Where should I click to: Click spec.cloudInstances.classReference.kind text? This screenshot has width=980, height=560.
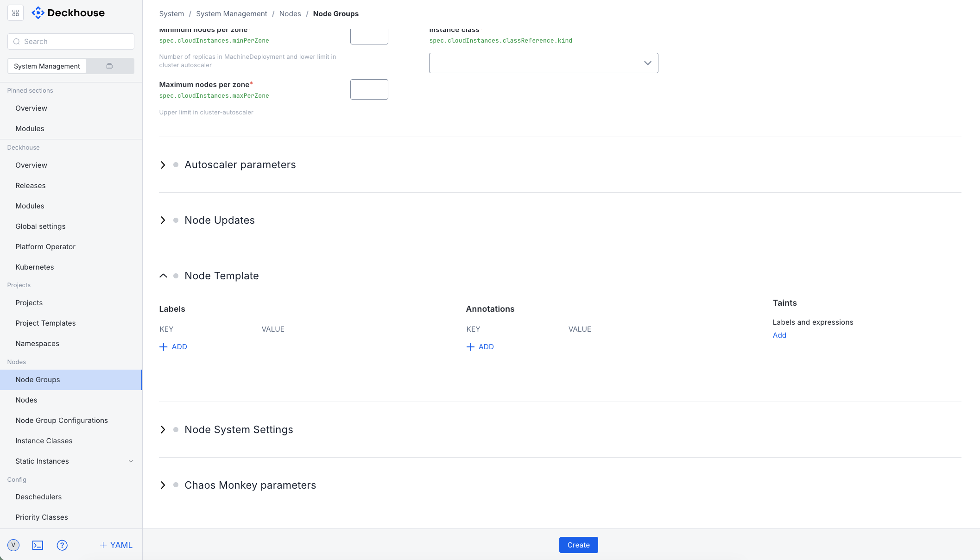click(500, 41)
